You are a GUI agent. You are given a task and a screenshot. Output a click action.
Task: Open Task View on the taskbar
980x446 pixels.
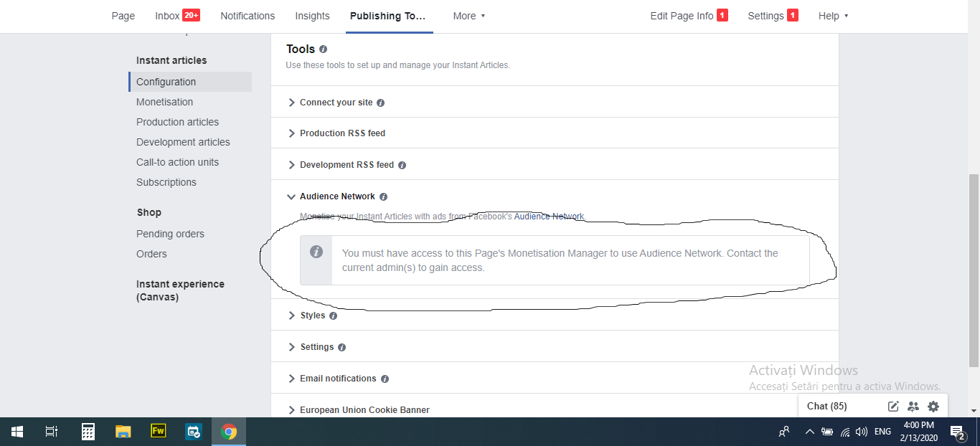pos(52,432)
